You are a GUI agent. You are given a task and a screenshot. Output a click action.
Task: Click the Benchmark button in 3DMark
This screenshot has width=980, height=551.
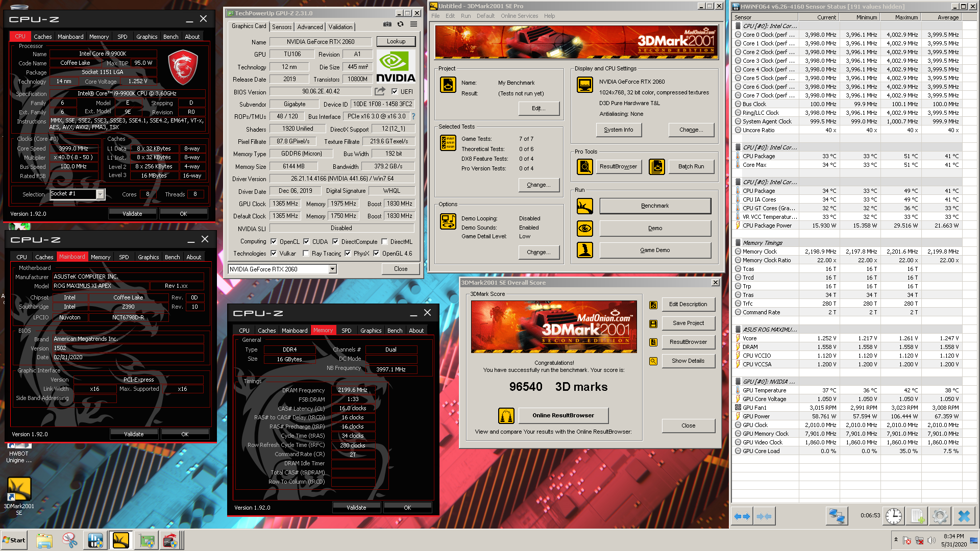655,206
